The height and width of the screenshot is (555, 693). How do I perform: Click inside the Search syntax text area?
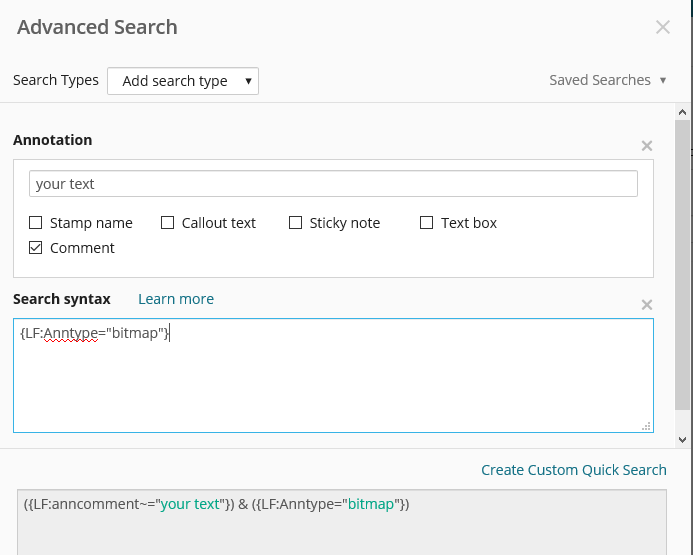click(x=333, y=375)
